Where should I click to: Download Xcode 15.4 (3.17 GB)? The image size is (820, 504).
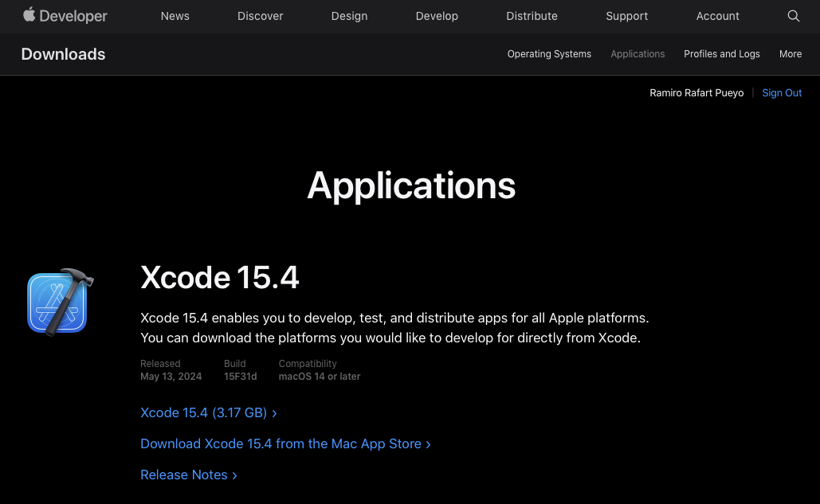(x=203, y=412)
